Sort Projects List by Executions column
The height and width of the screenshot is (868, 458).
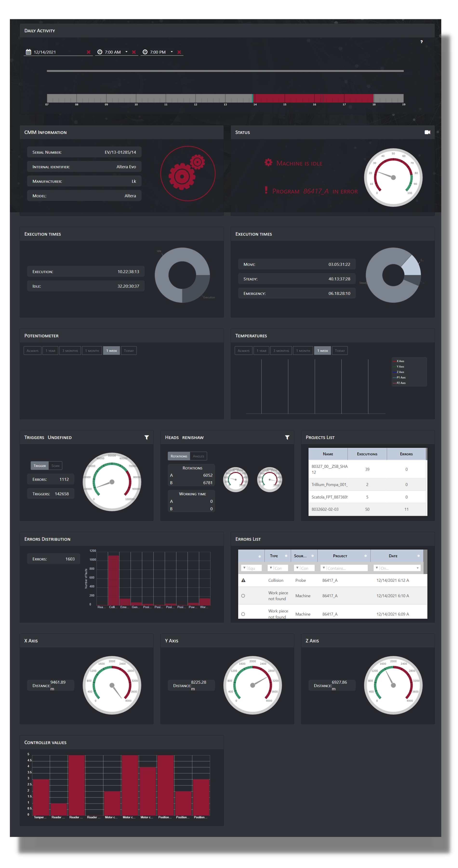coord(367,454)
